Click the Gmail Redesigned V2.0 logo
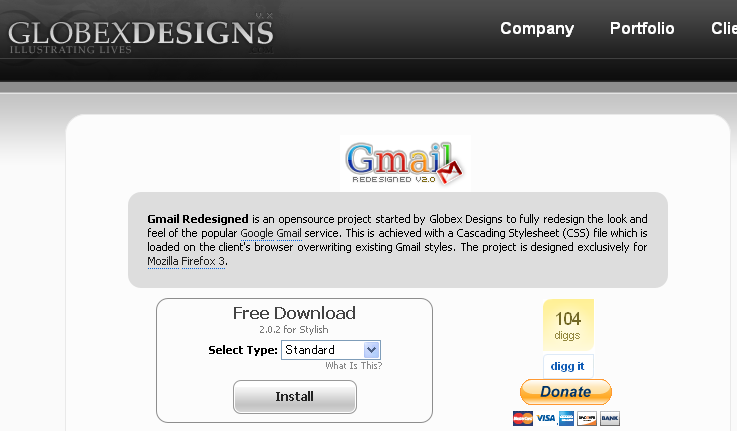Screen dimensions: 737x431 [x=405, y=163]
